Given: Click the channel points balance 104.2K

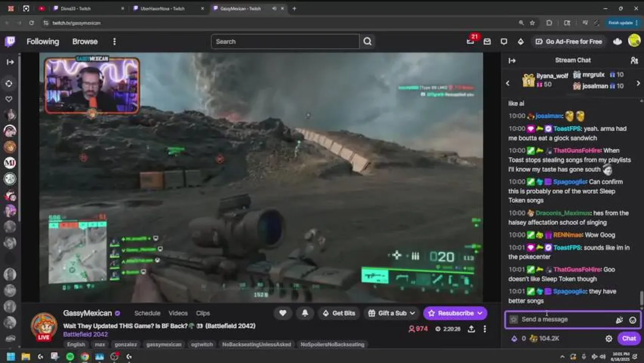Looking at the screenshot, I should (x=544, y=339).
